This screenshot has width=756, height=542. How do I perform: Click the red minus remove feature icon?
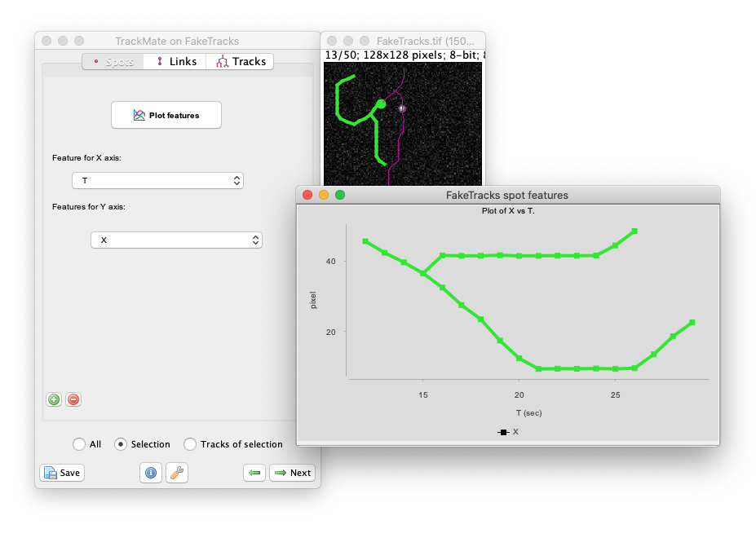73,399
